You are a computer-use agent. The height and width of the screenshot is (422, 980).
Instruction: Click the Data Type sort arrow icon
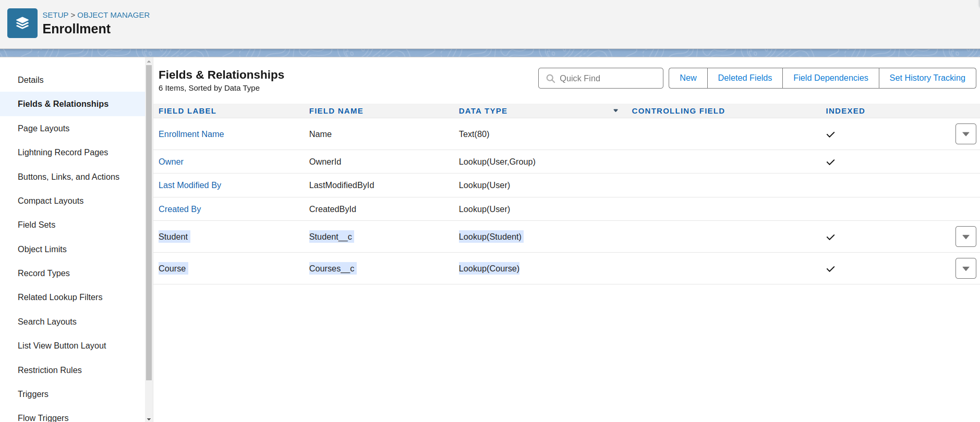[615, 110]
